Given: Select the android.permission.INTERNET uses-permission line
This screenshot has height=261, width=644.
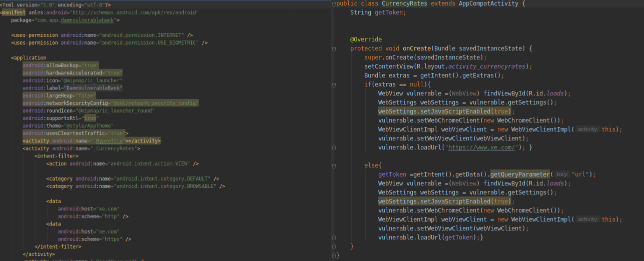Looking at the screenshot, I should (x=102, y=35).
